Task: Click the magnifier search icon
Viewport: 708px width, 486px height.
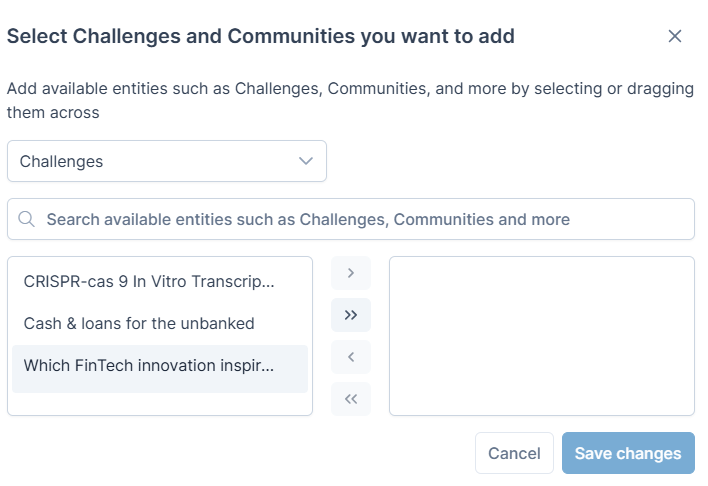Action: [27, 219]
